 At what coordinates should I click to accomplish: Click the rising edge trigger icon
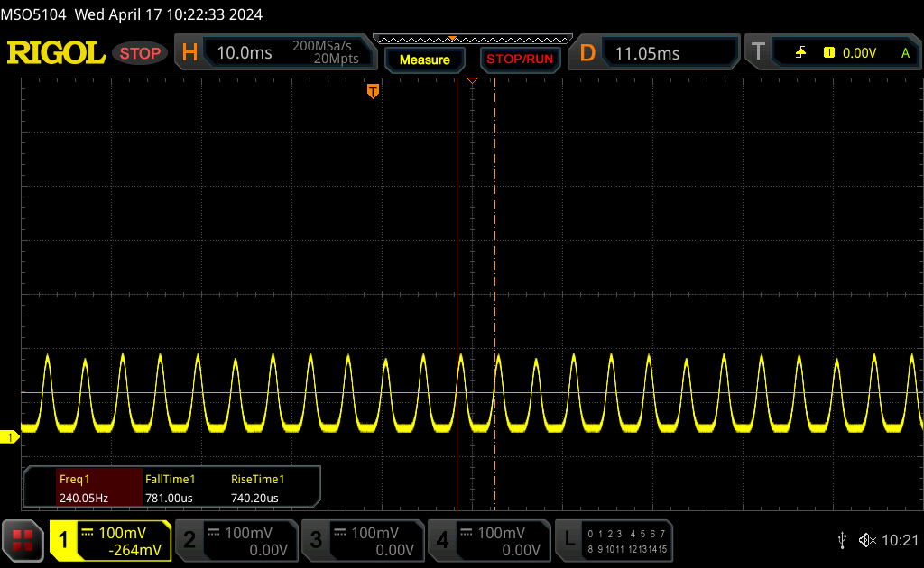800,53
